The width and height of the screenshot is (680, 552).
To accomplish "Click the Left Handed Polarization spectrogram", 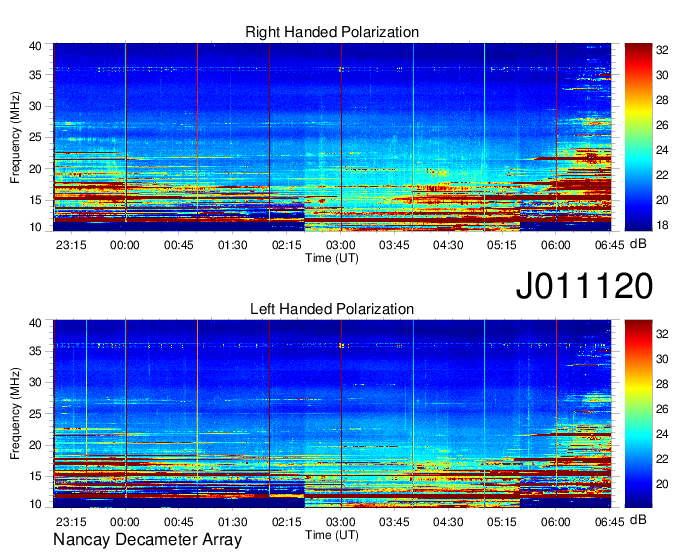I will (x=332, y=414).
